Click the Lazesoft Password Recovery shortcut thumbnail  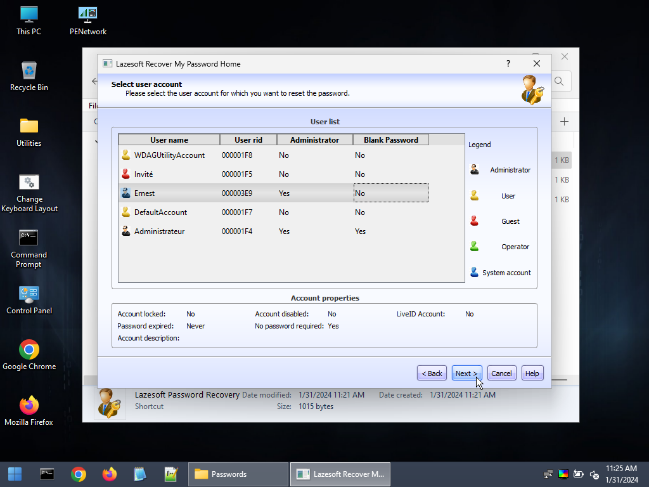(110, 403)
